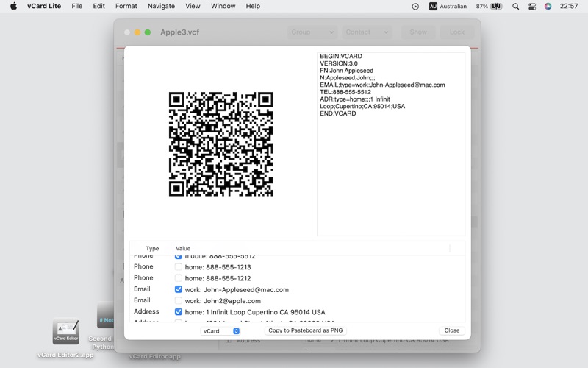Uncheck the work John-Appleseed@mac.com email
The height and width of the screenshot is (368, 588).
[x=178, y=290]
